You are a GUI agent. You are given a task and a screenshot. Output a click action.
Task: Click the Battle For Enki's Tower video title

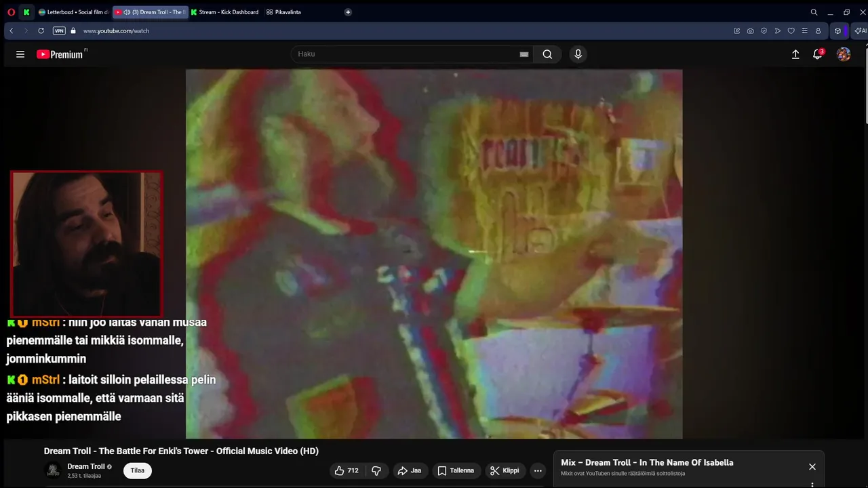(181, 451)
